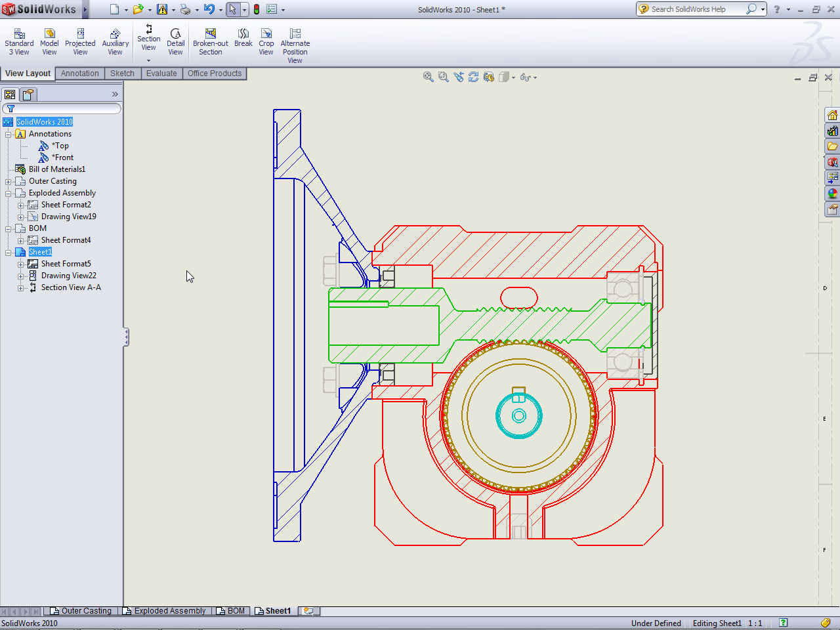
Task: Select Bill of Materials1 in tree
Action: pos(56,169)
